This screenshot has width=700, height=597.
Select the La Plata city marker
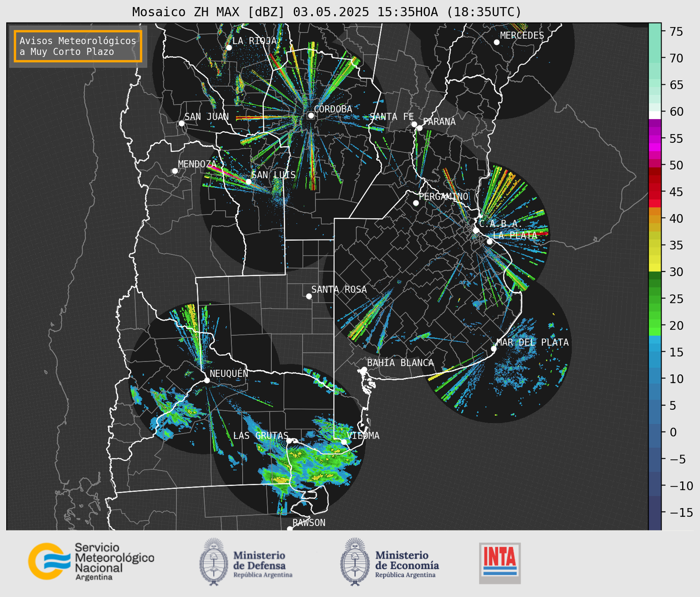pyautogui.click(x=490, y=242)
